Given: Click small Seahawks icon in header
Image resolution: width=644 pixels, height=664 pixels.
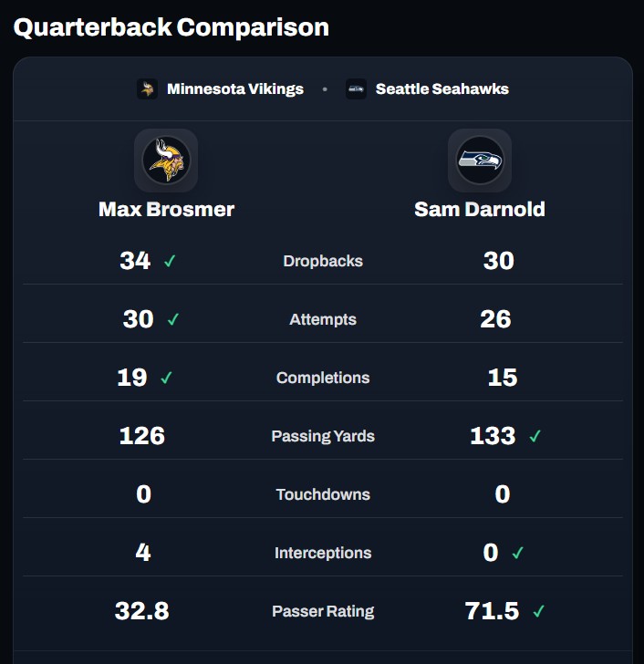Looking at the screenshot, I should 356,89.
